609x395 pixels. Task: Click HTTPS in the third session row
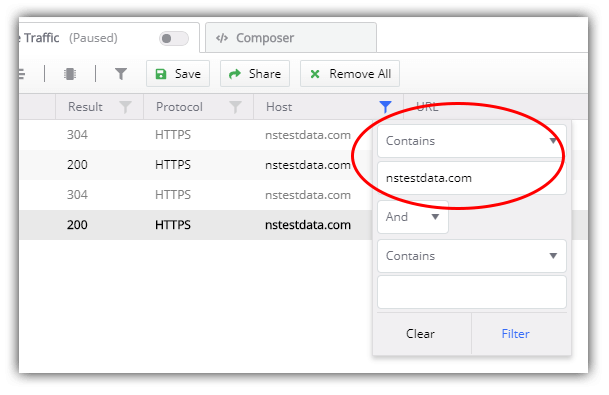coord(173,195)
